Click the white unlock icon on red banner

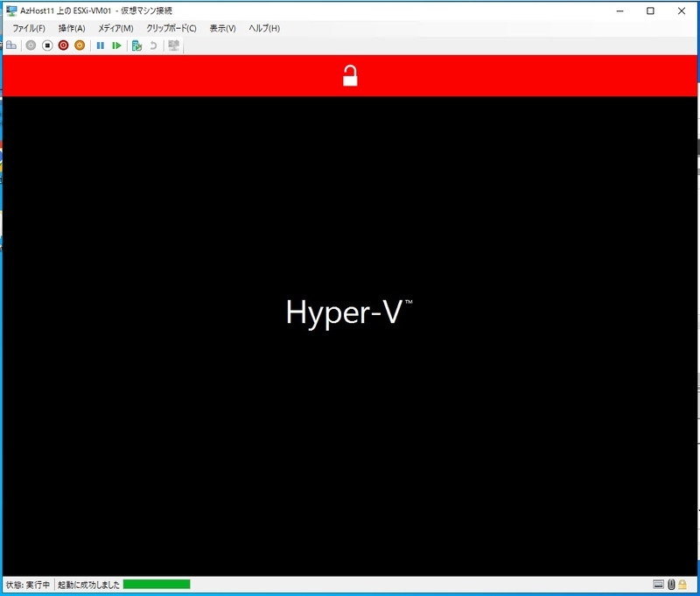coord(350,75)
